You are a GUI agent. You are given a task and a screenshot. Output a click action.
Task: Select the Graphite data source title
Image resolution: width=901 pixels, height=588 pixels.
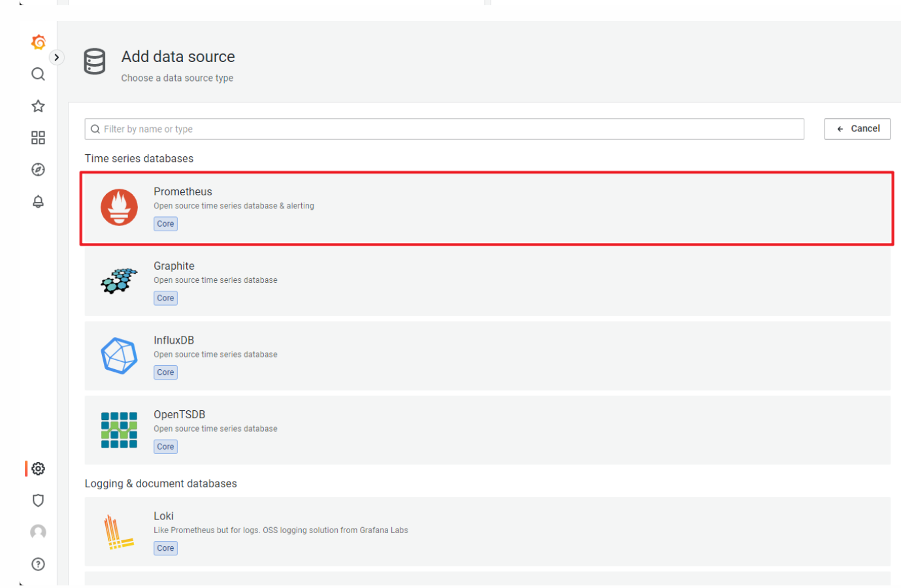click(174, 266)
